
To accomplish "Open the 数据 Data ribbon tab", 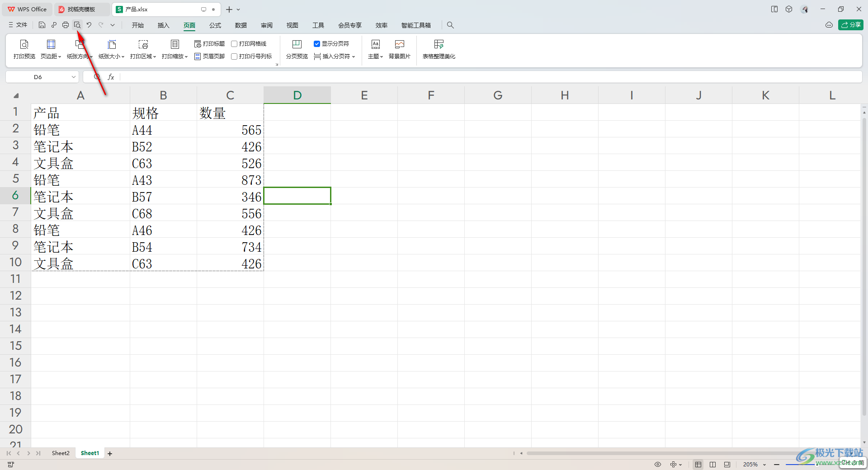I will click(x=241, y=25).
